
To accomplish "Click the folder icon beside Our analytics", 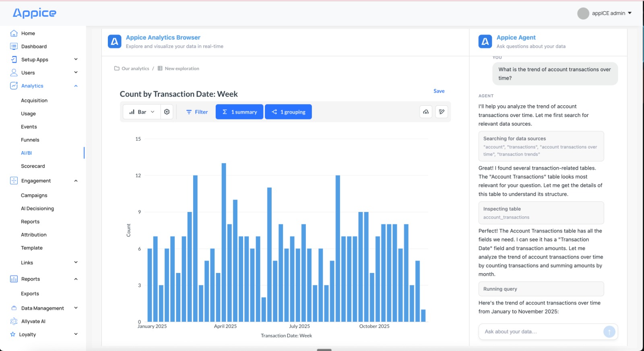I will (x=117, y=68).
